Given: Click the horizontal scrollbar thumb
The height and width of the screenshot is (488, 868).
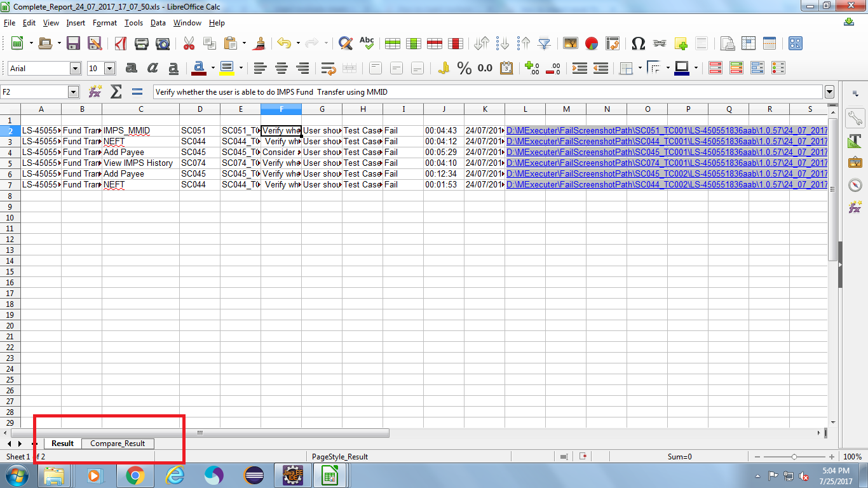Looking at the screenshot, I should [x=200, y=433].
